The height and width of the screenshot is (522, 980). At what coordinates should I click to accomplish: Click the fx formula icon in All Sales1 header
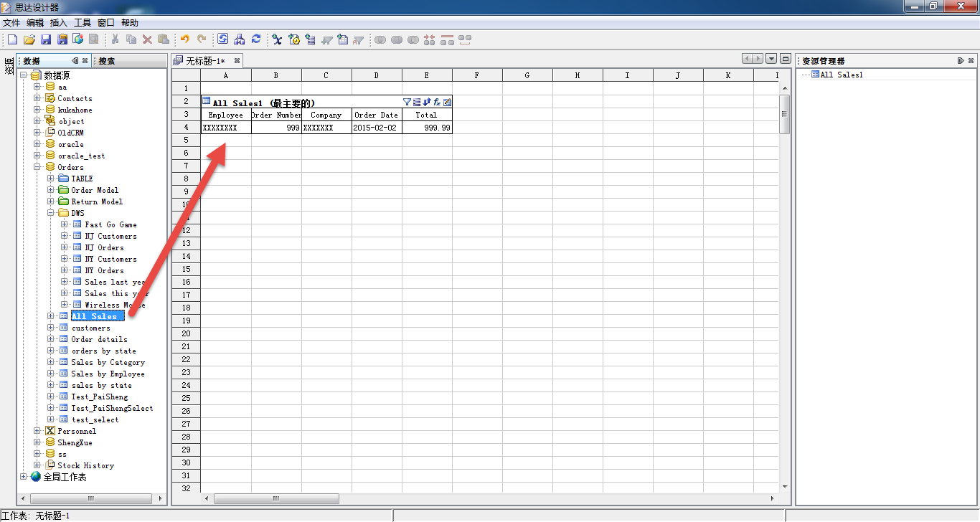(437, 103)
